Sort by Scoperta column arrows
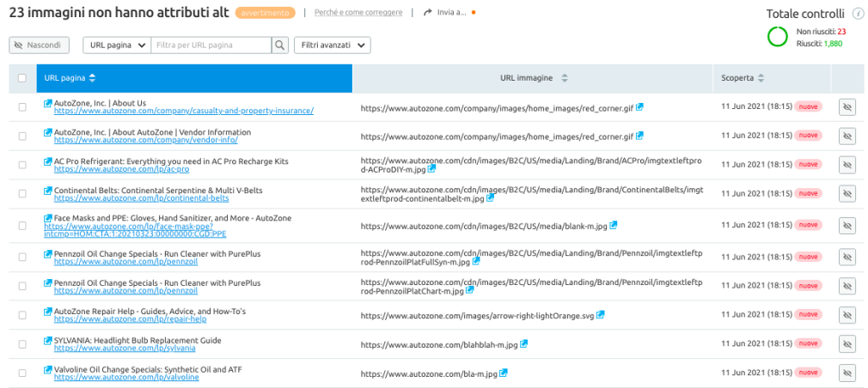 pos(761,78)
